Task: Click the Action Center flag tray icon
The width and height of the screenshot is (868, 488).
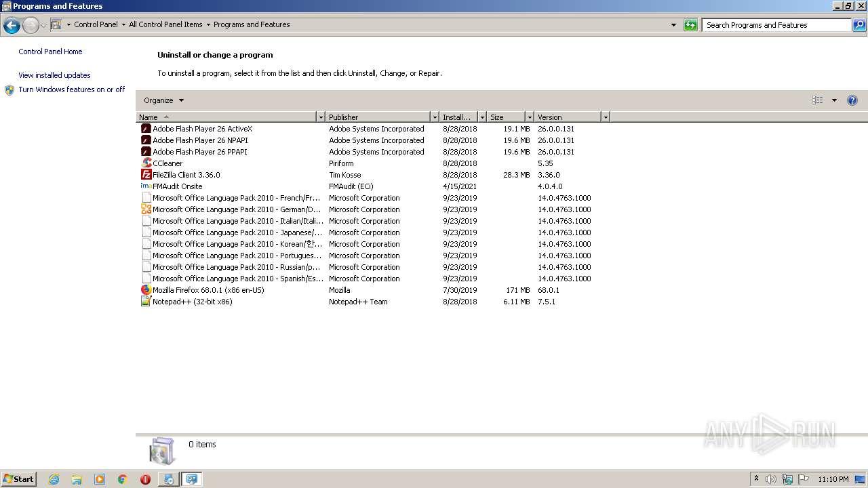Action: (x=804, y=479)
